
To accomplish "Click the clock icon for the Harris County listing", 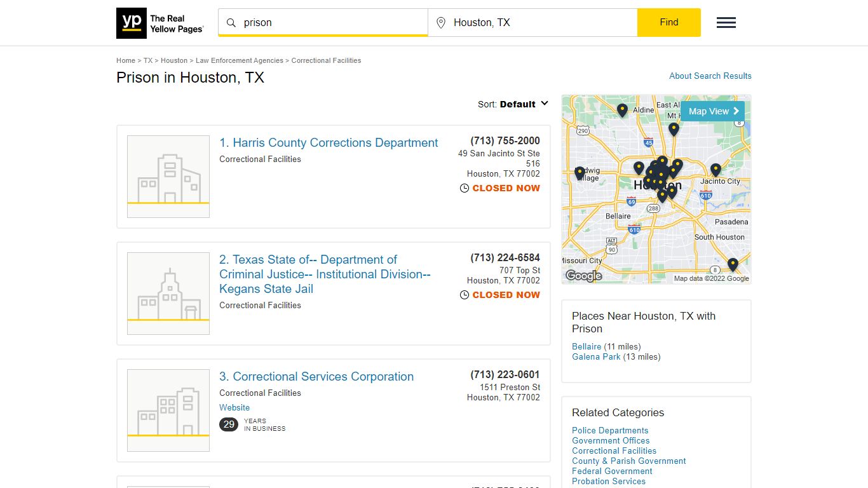I will pos(465,188).
